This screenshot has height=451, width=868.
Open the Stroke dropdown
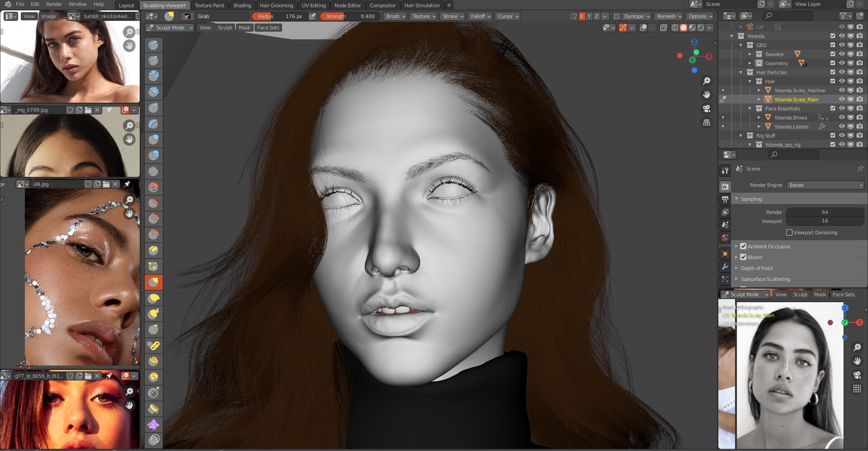(x=453, y=16)
